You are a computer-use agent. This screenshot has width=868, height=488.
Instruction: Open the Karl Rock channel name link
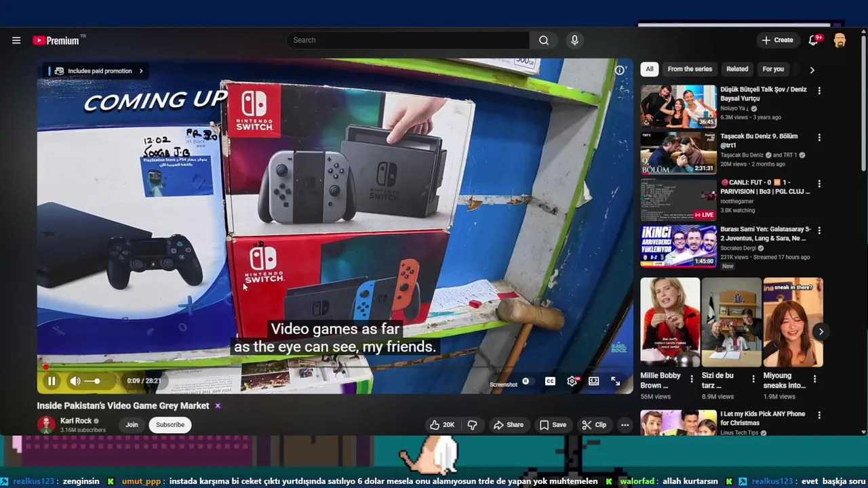point(76,421)
